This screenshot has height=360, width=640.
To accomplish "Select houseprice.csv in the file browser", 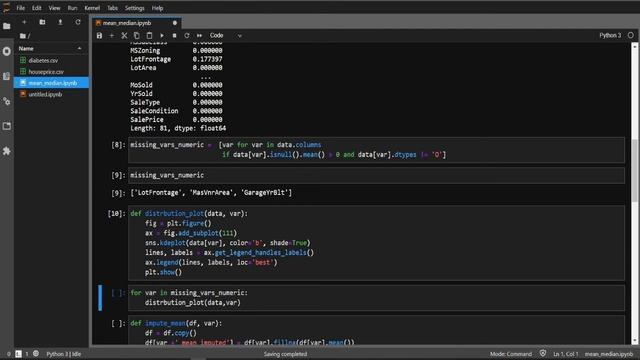I will pos(51,72).
